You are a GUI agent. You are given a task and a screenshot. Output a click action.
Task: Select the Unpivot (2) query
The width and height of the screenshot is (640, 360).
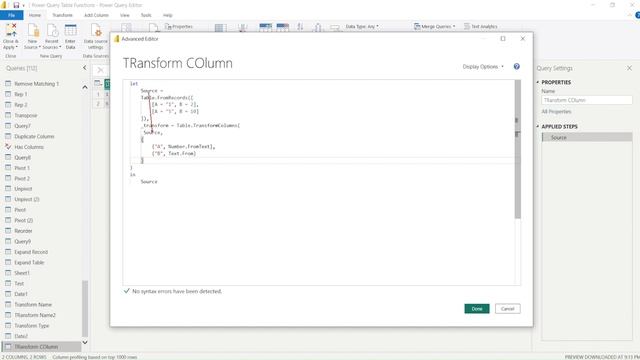tap(27, 199)
